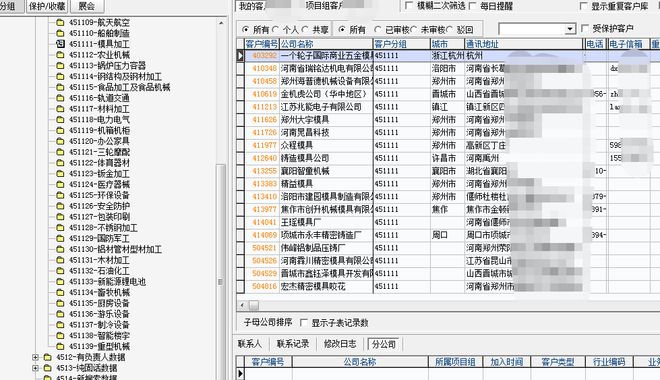Enable the 每日提醒 checkbox

(x=472, y=6)
